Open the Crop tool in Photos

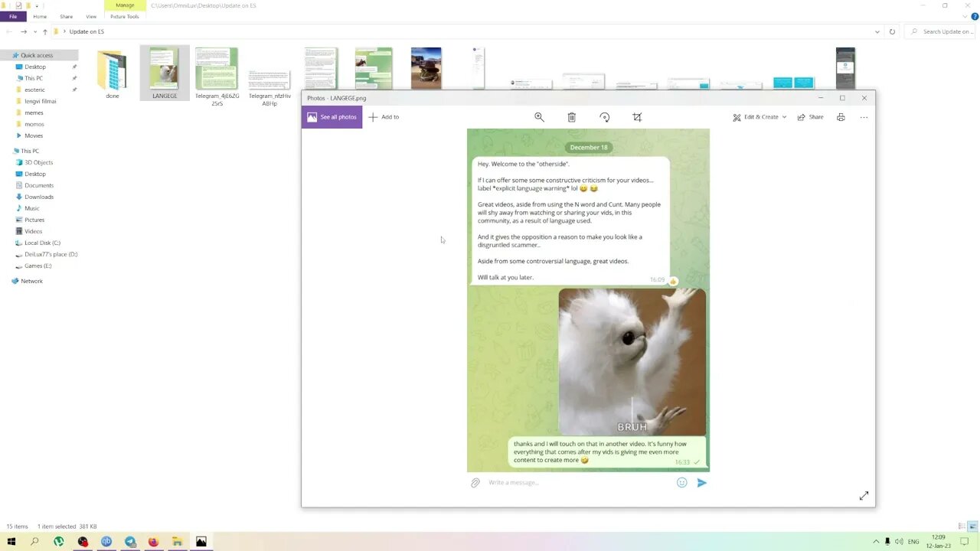[637, 117]
